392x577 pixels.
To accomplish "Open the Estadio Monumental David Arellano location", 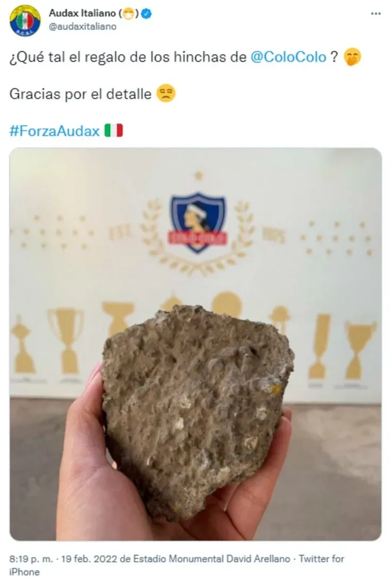I will [211, 559].
